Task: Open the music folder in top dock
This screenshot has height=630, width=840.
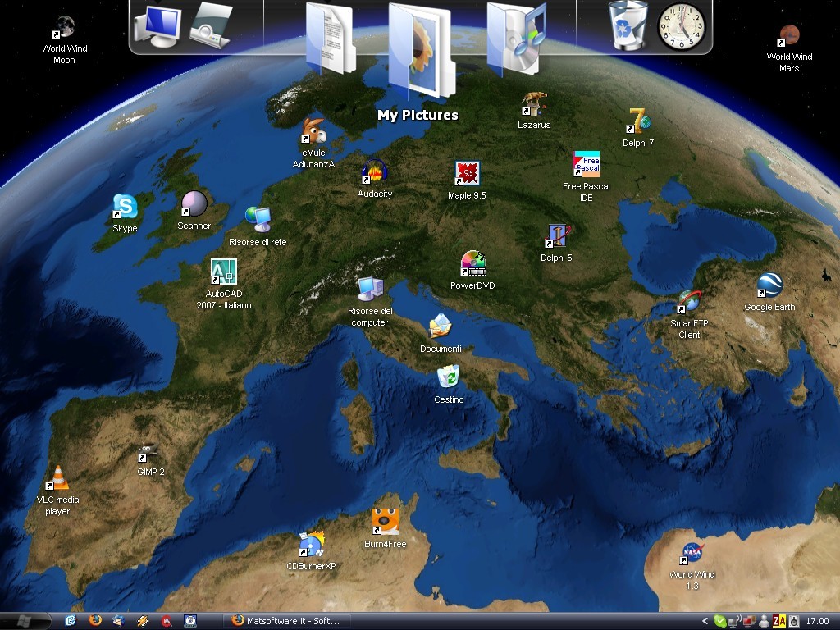Action: [515, 38]
